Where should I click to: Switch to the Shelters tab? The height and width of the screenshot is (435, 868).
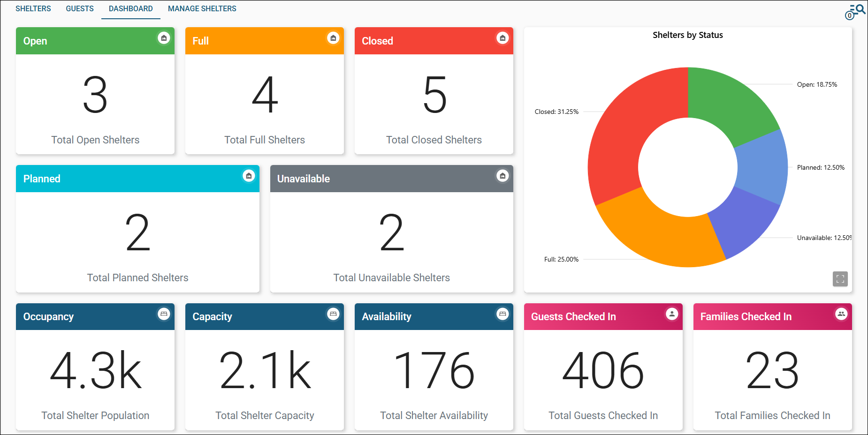point(33,8)
